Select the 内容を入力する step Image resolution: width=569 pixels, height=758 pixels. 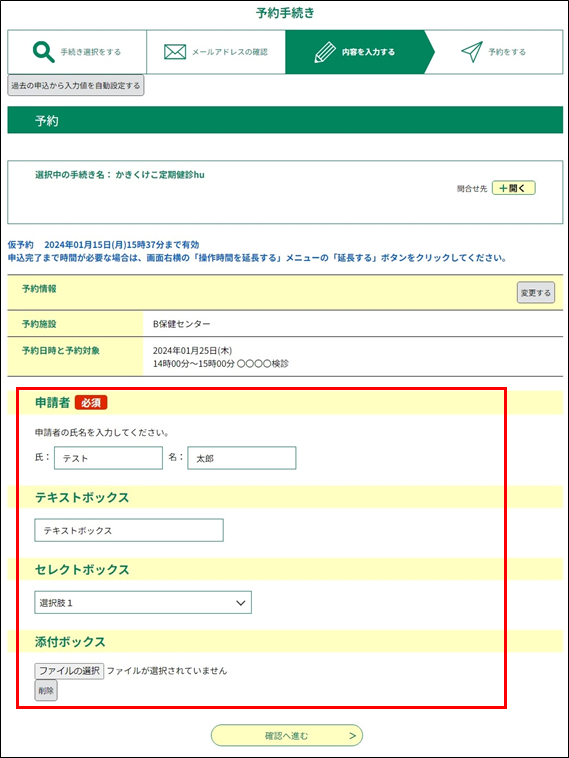click(x=360, y=52)
